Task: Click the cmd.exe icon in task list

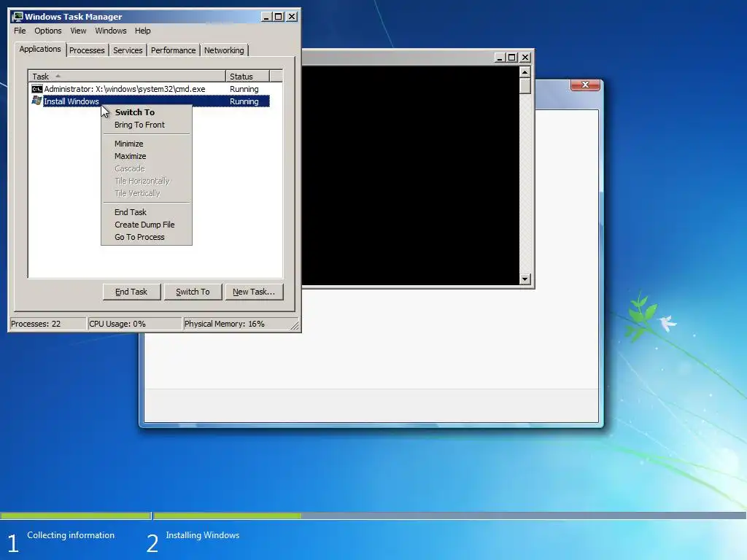Action: (x=36, y=89)
